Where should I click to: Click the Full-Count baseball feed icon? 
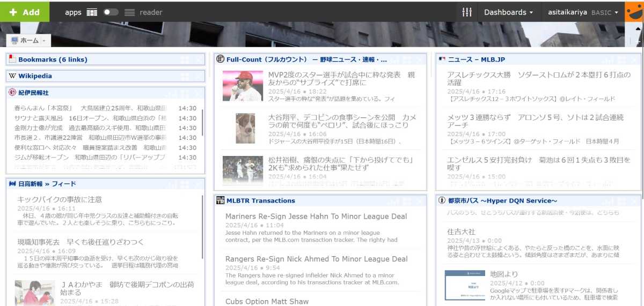pyautogui.click(x=220, y=59)
